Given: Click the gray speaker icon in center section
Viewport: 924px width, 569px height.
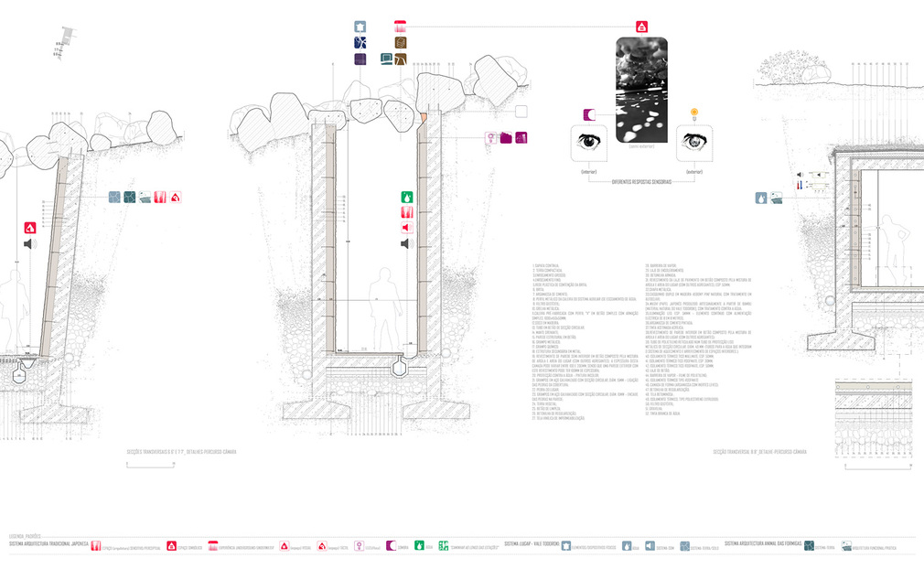Looking at the screenshot, I should tap(407, 243).
